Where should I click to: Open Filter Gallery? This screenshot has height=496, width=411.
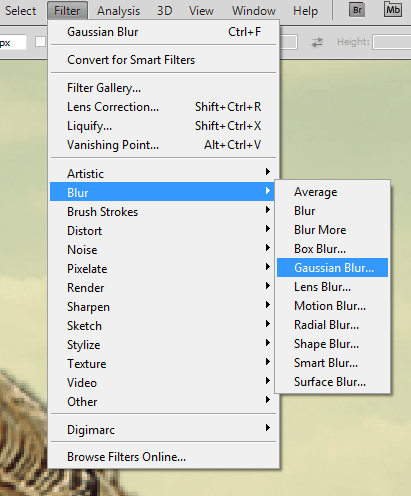click(x=163, y=88)
